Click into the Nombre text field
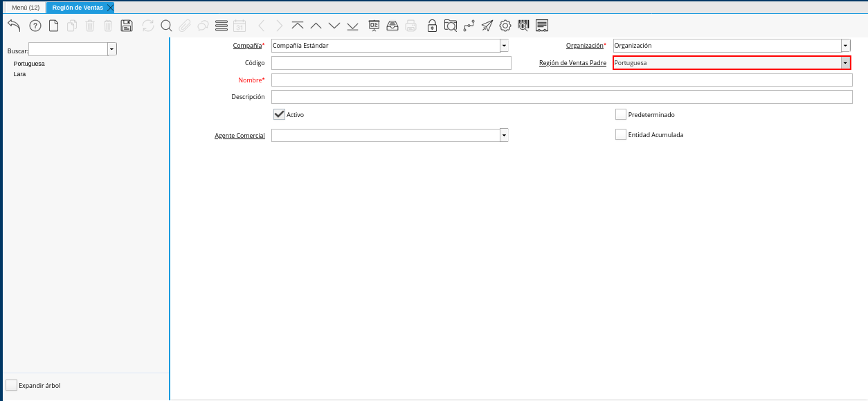This screenshot has height=401, width=868. pyautogui.click(x=561, y=80)
